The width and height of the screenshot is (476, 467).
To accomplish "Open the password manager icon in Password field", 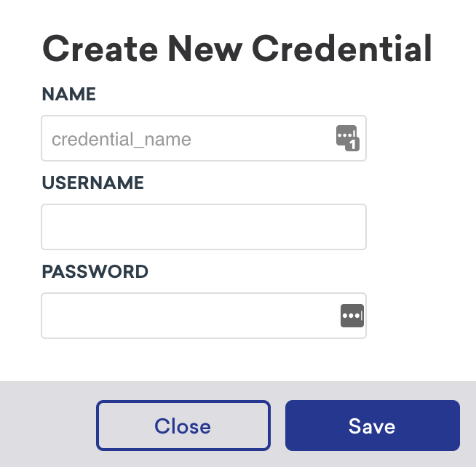I will pyautogui.click(x=352, y=316).
